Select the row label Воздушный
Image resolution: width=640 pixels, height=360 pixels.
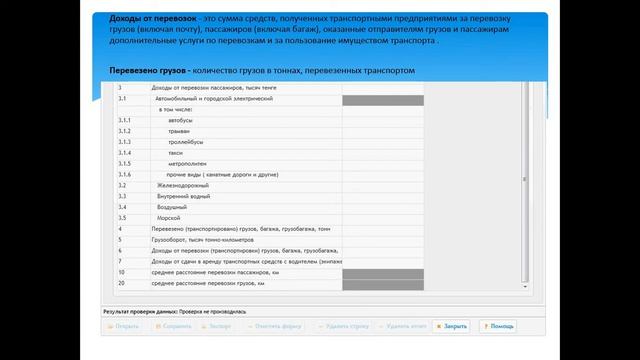tap(172, 207)
